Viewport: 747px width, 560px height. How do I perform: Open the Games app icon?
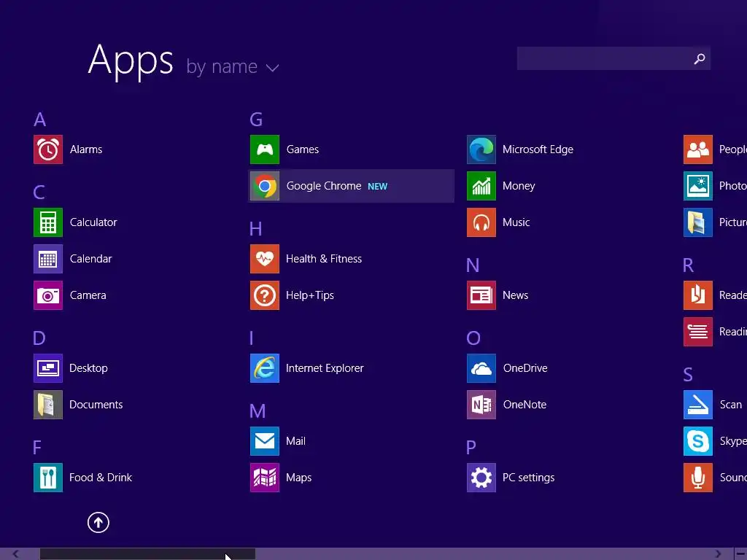[x=264, y=149]
